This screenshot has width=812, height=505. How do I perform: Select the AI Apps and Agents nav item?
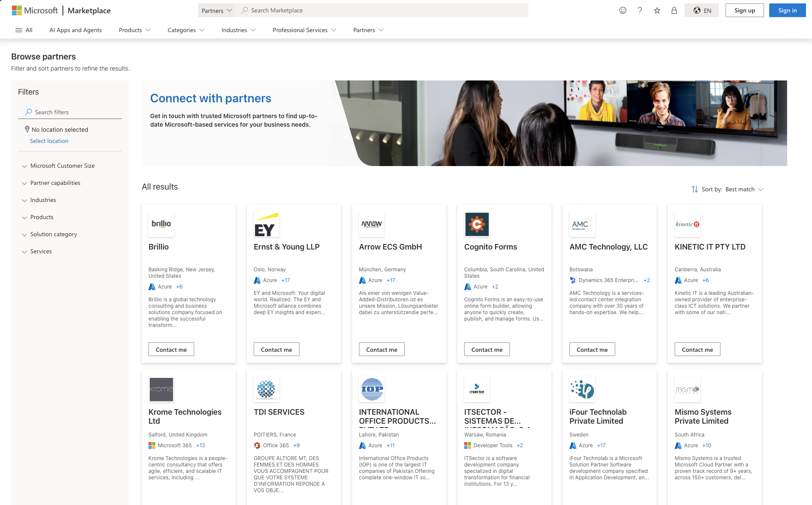tap(75, 30)
